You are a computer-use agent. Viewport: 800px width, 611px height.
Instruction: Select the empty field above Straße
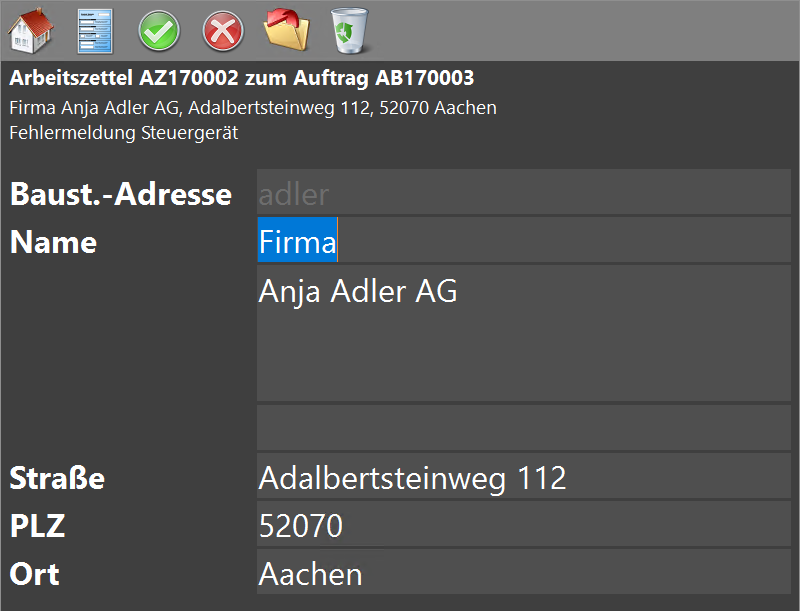(x=523, y=427)
